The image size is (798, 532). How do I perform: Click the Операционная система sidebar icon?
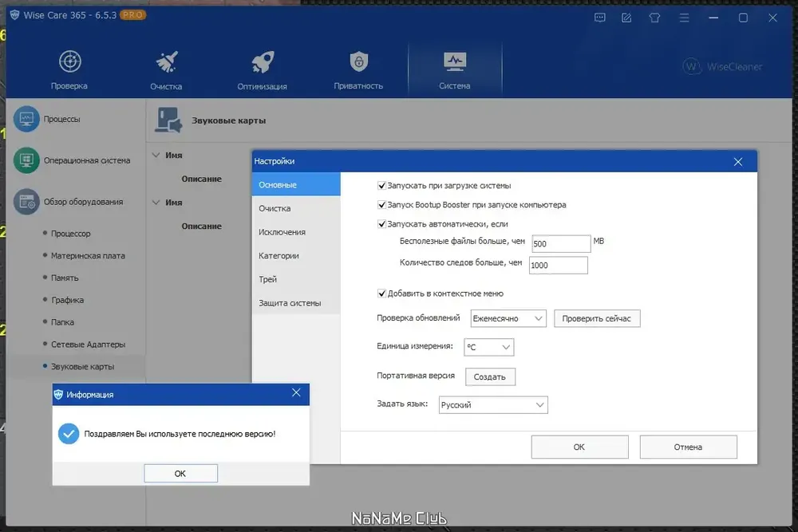click(x=26, y=160)
